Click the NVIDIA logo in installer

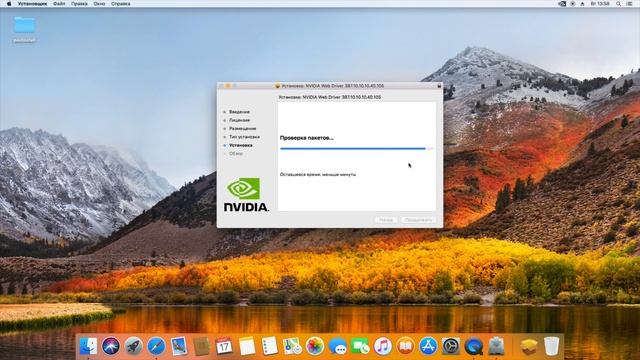(x=246, y=194)
